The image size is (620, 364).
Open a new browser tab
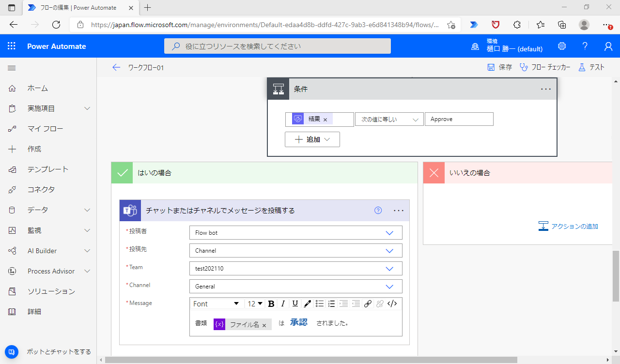[x=148, y=7]
